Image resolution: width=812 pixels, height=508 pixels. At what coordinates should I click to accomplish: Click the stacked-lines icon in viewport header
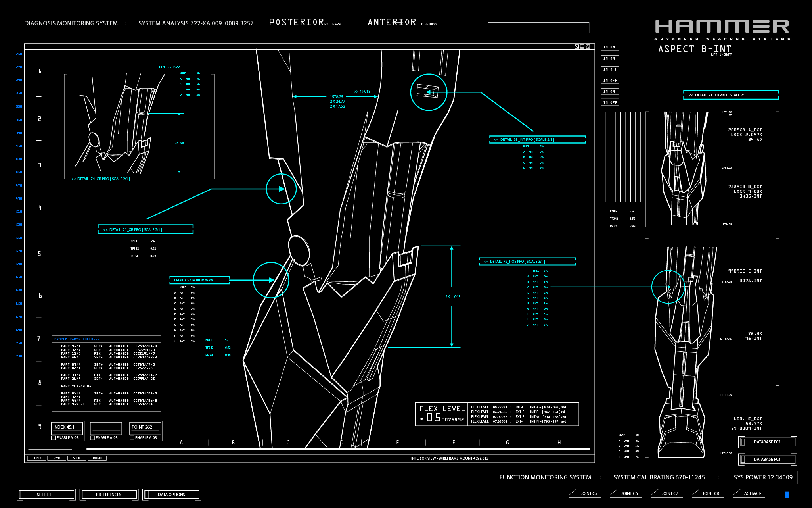(582, 47)
